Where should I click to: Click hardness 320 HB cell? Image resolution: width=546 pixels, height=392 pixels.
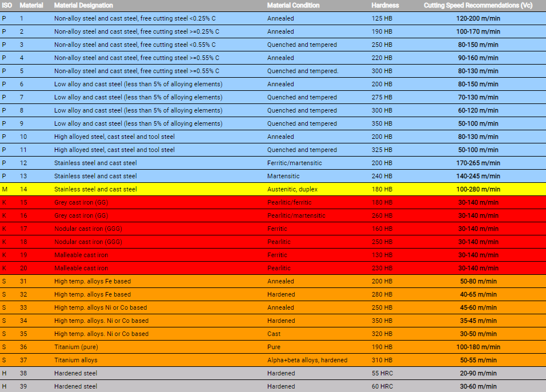pyautogui.click(x=382, y=334)
